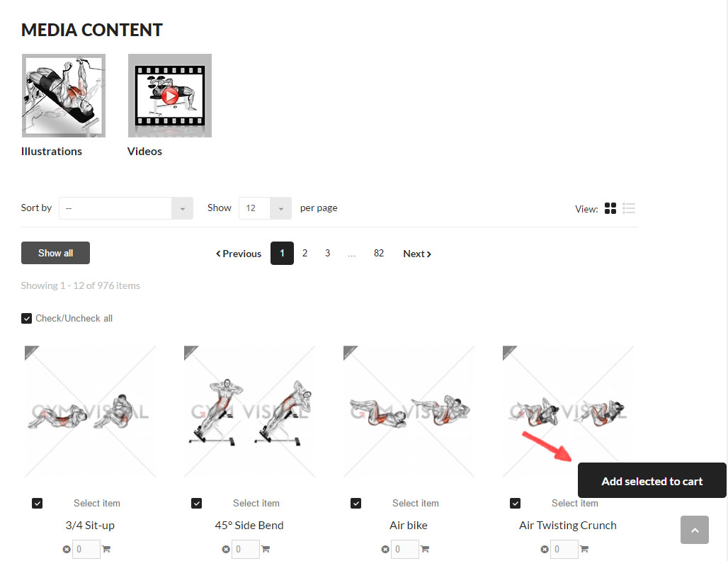The image size is (728, 561).
Task: Click the Show all button
Action: pos(55,253)
